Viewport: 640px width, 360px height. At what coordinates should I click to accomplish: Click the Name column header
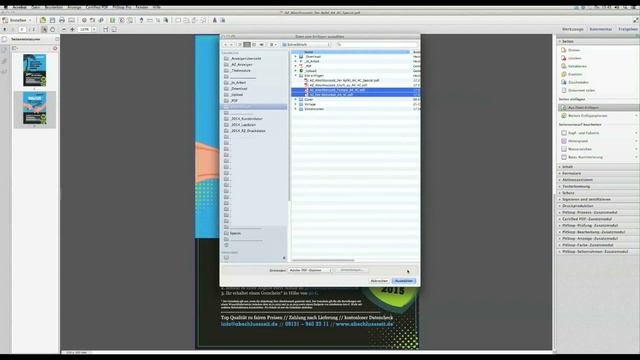[351, 52]
